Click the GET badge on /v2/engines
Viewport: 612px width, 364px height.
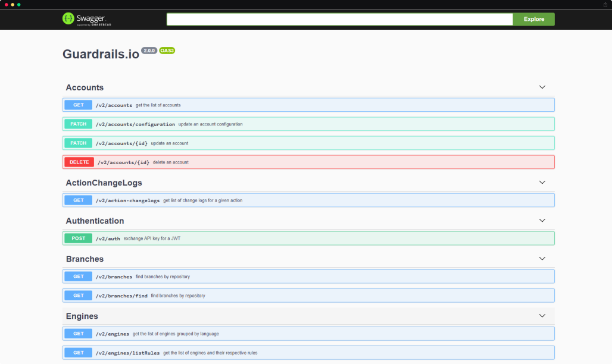coord(78,334)
